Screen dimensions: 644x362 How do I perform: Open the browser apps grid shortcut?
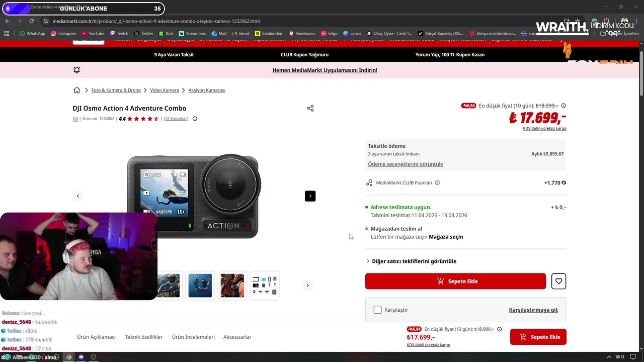point(7,34)
